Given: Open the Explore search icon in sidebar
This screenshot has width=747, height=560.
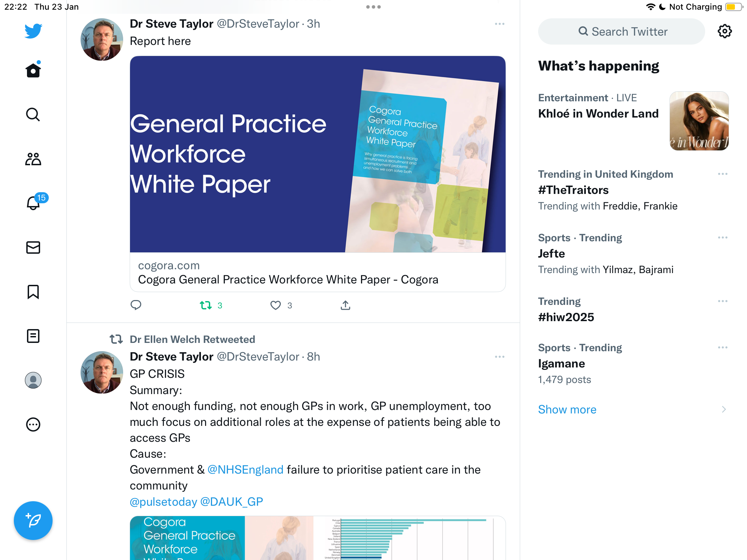Looking at the screenshot, I should point(33,115).
